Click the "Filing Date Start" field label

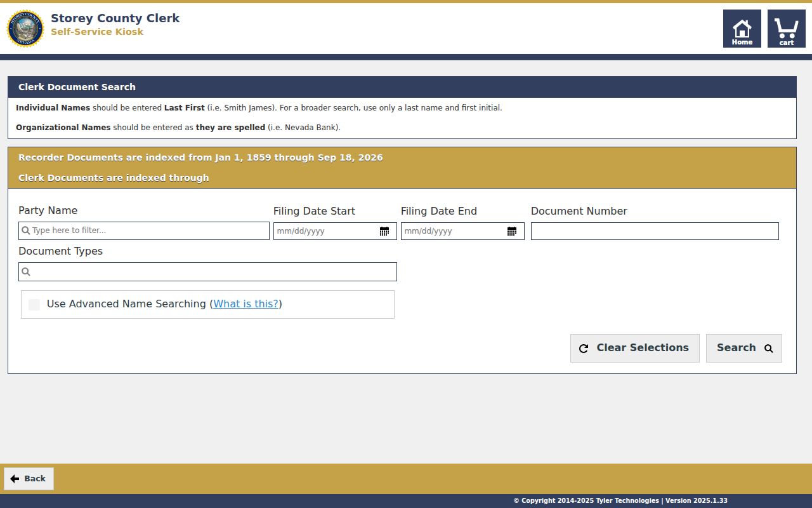314,211
